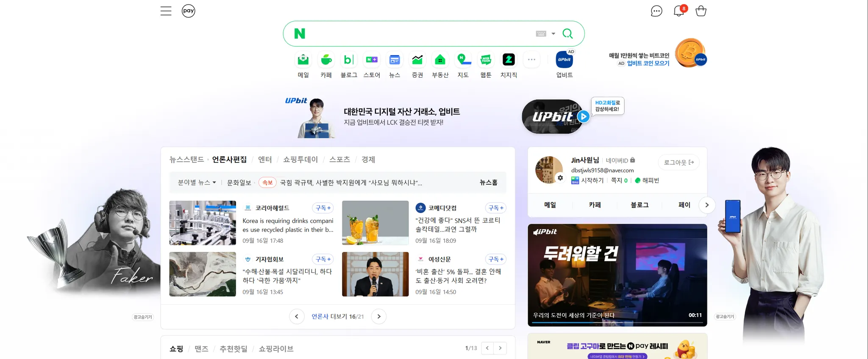Switch to the 스포츠 tab
Image resolution: width=868 pixels, height=359 pixels.
coord(340,160)
